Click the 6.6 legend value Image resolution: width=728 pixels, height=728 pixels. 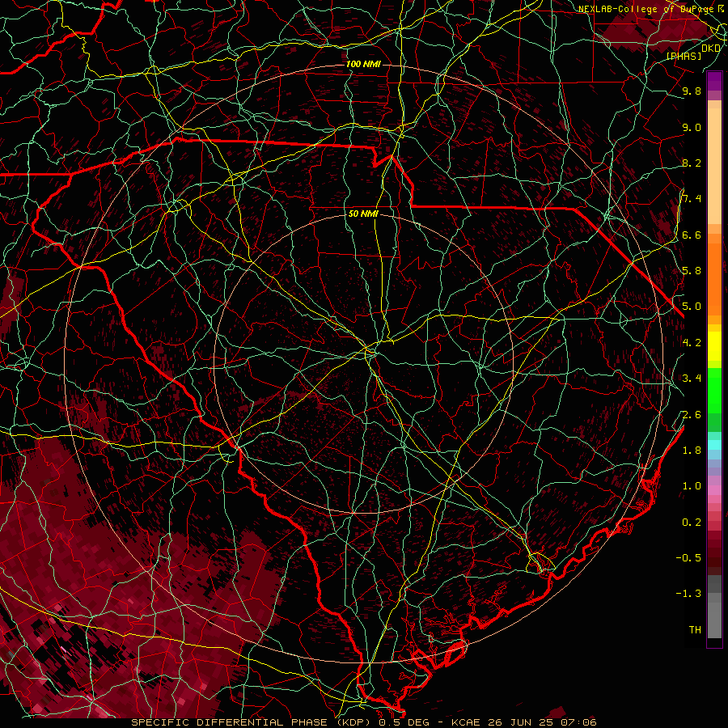[x=692, y=235]
